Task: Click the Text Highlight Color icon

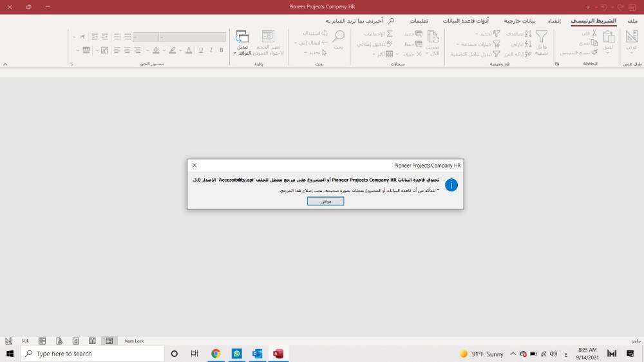Action: click(x=173, y=50)
